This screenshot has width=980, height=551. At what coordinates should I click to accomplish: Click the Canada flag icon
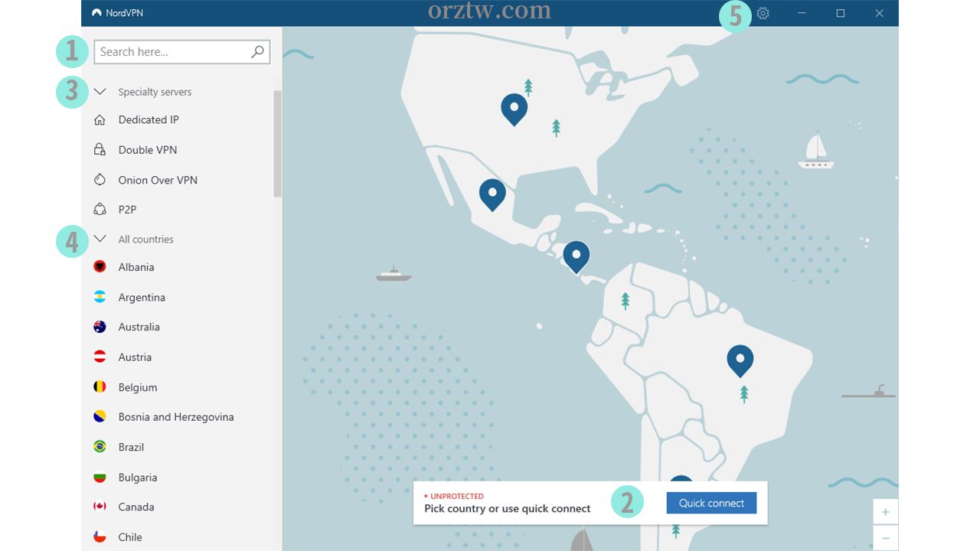100,506
